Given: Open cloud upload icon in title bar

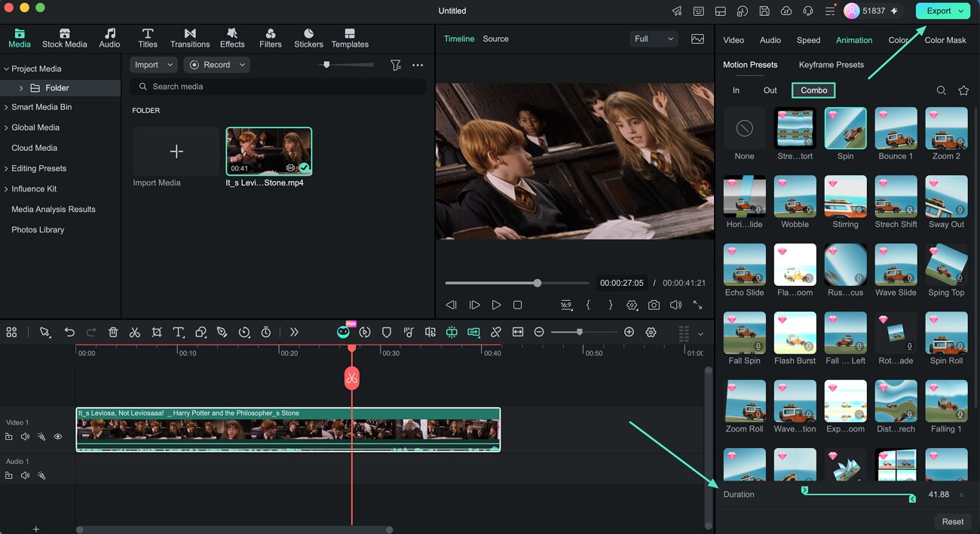Looking at the screenshot, I should tap(786, 11).
